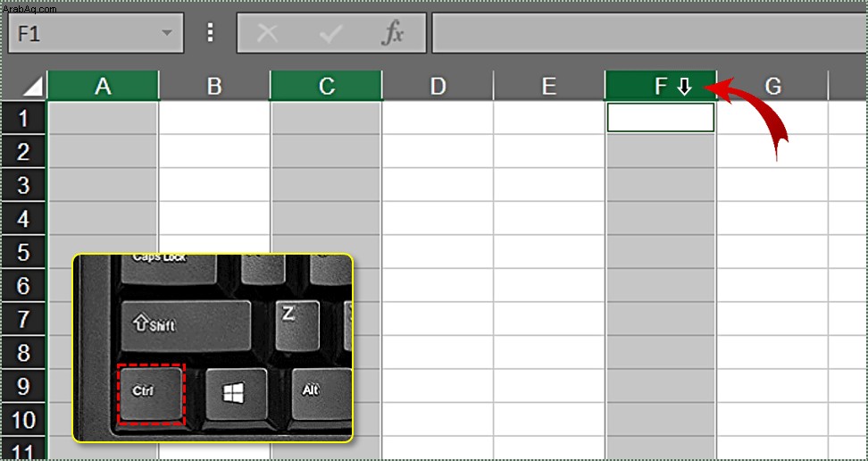Click the keyboard image overlay with Ctrl key
The image size is (868, 461).
[x=213, y=348]
